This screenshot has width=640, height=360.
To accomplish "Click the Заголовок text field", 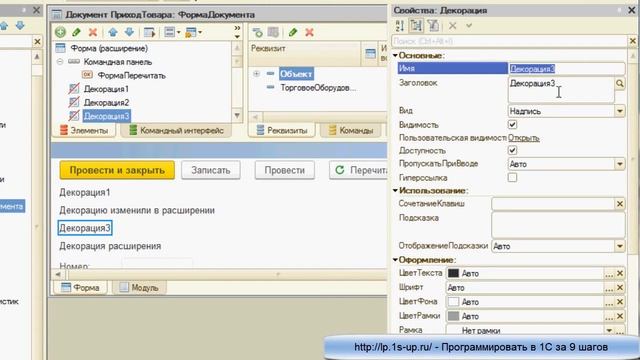I will tap(561, 90).
